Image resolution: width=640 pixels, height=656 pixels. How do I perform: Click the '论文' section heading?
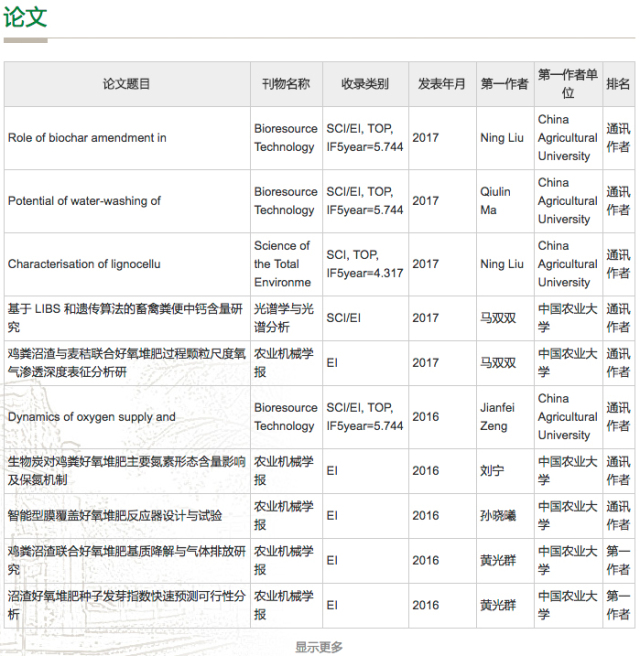click(25, 17)
